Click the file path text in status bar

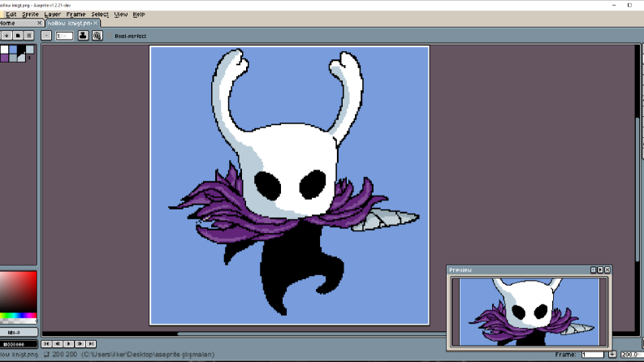coord(148,354)
